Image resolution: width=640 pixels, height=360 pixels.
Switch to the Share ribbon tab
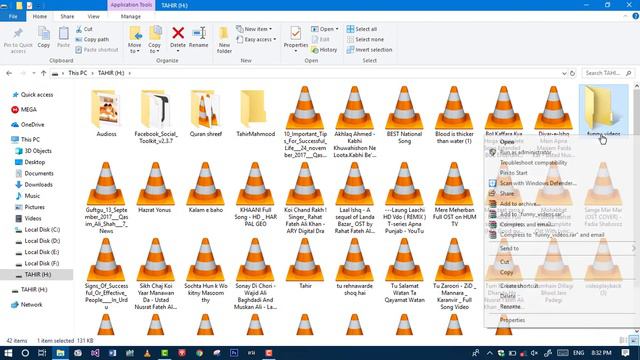click(x=67, y=16)
